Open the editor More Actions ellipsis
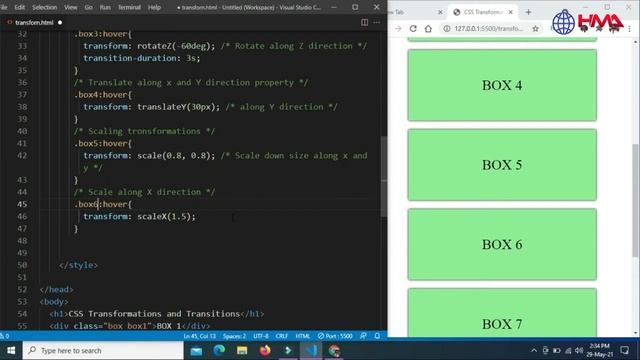The height and width of the screenshot is (360, 640). click(x=377, y=22)
